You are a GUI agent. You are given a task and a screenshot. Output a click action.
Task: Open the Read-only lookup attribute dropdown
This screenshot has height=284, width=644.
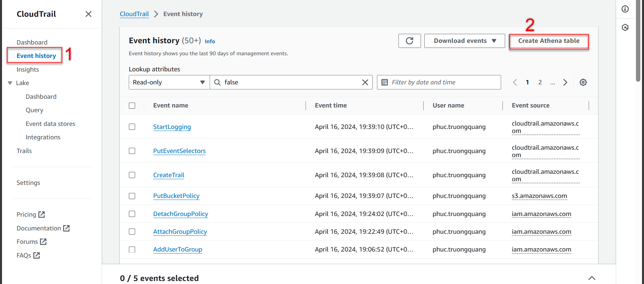tap(169, 82)
